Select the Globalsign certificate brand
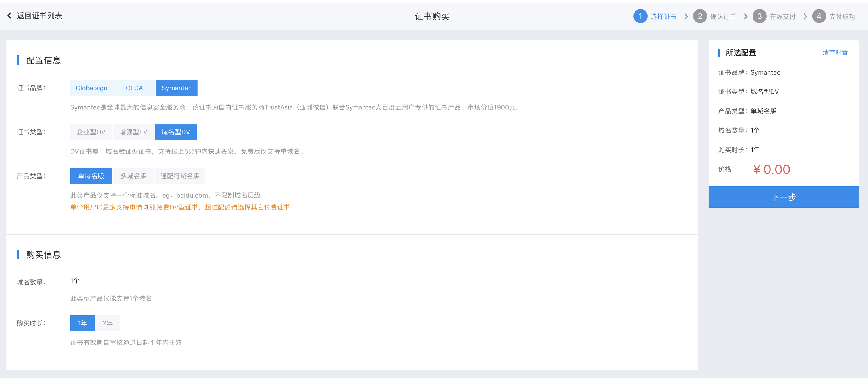This screenshot has width=868, height=378. coord(91,88)
